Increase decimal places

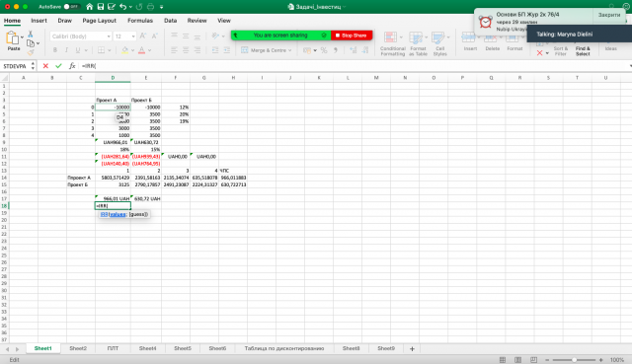pyautogui.click(x=354, y=50)
